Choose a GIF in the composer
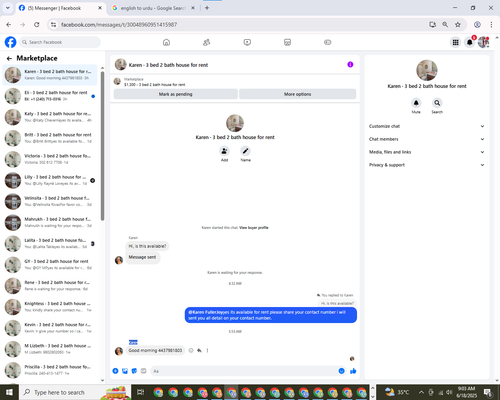 click(143, 371)
